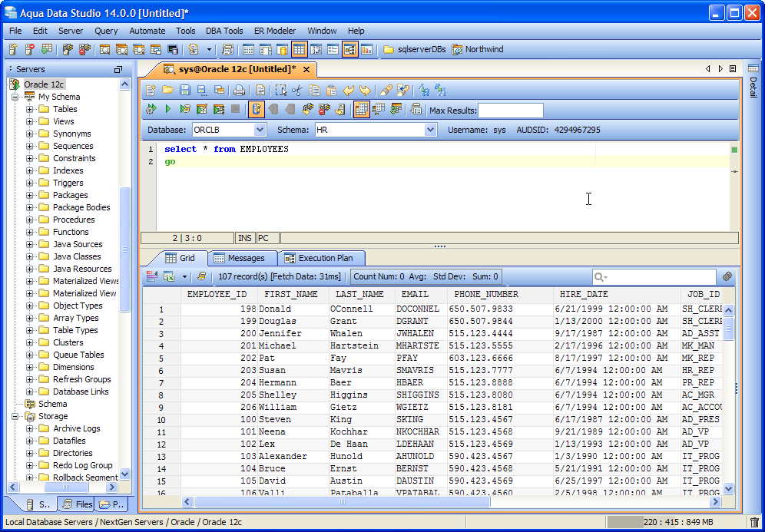Click the Save floppy disk icon
This screenshot has height=532, width=765.
pos(185,91)
